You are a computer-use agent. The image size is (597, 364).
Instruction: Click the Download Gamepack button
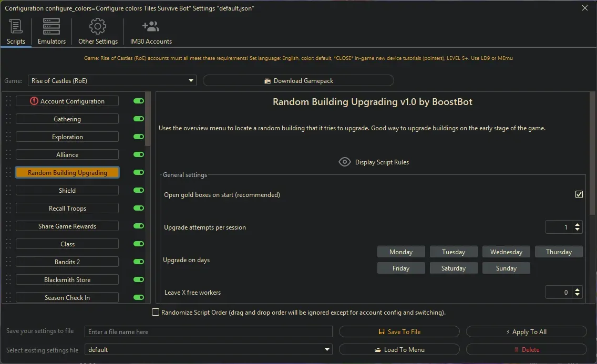[x=298, y=81]
